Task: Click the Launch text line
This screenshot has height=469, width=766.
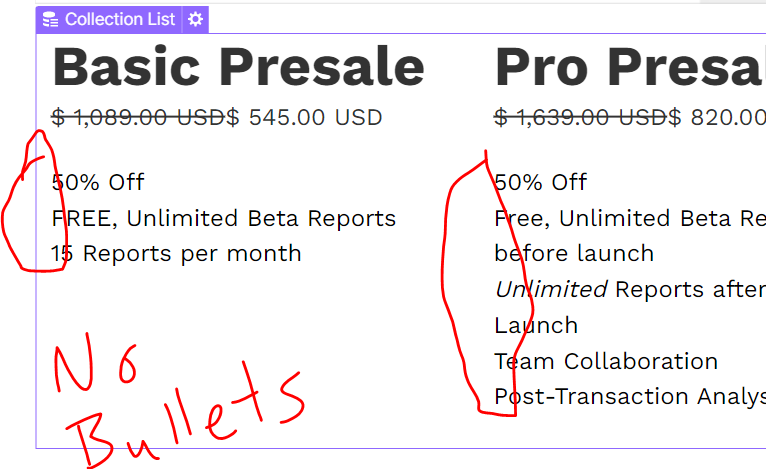Action: click(536, 325)
